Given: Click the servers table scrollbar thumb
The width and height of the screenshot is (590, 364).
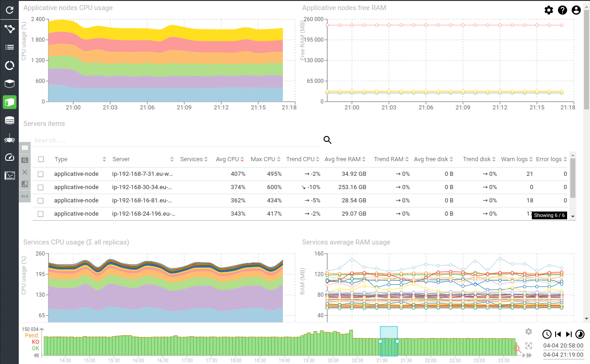Looking at the screenshot, I should [x=573, y=179].
